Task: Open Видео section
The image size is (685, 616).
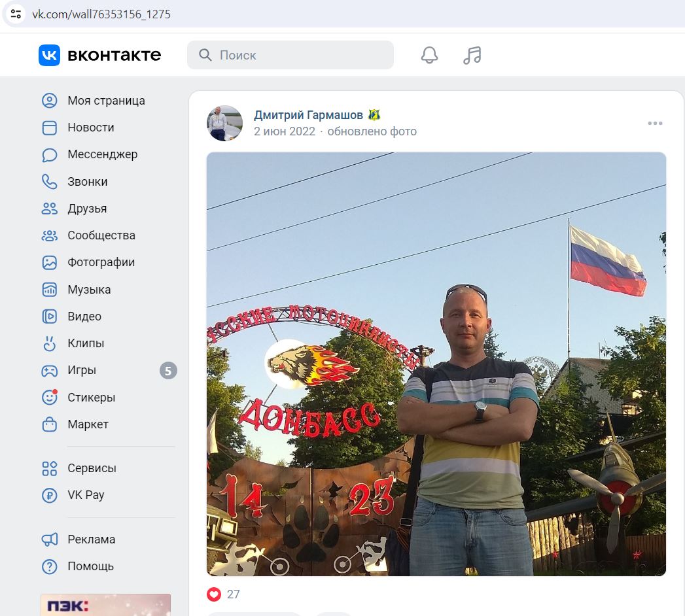Action: tap(84, 317)
